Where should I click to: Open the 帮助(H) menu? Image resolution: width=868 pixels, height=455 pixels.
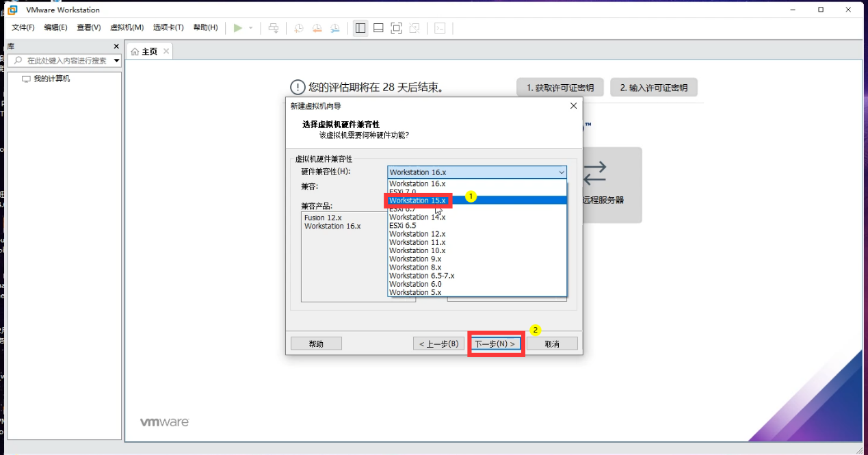tap(205, 27)
